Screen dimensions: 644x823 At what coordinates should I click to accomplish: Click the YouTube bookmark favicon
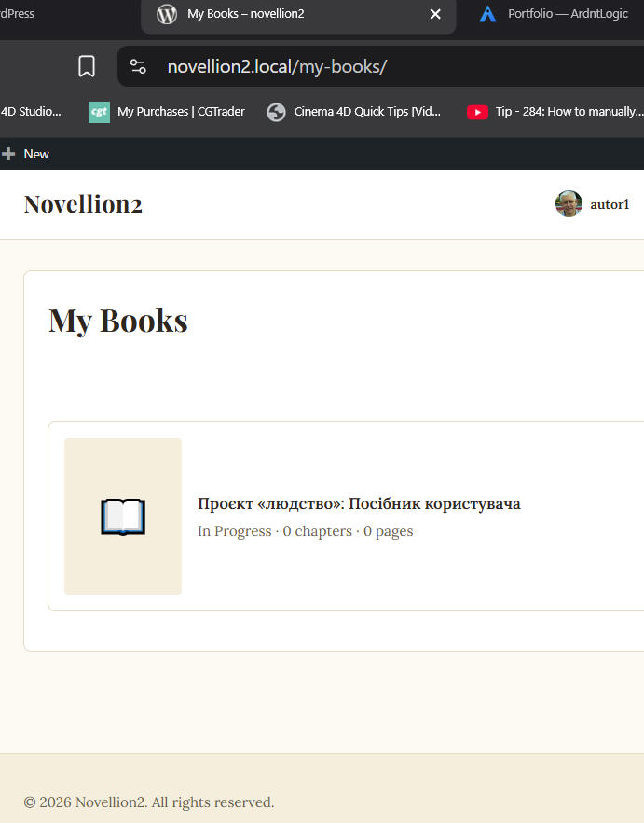(477, 113)
